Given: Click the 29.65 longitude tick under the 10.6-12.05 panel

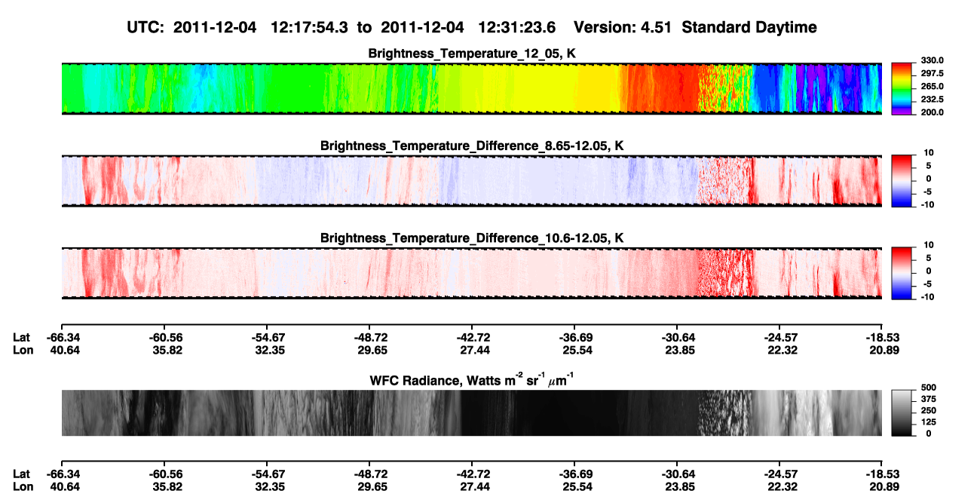Looking at the screenshot, I should 371,349.
